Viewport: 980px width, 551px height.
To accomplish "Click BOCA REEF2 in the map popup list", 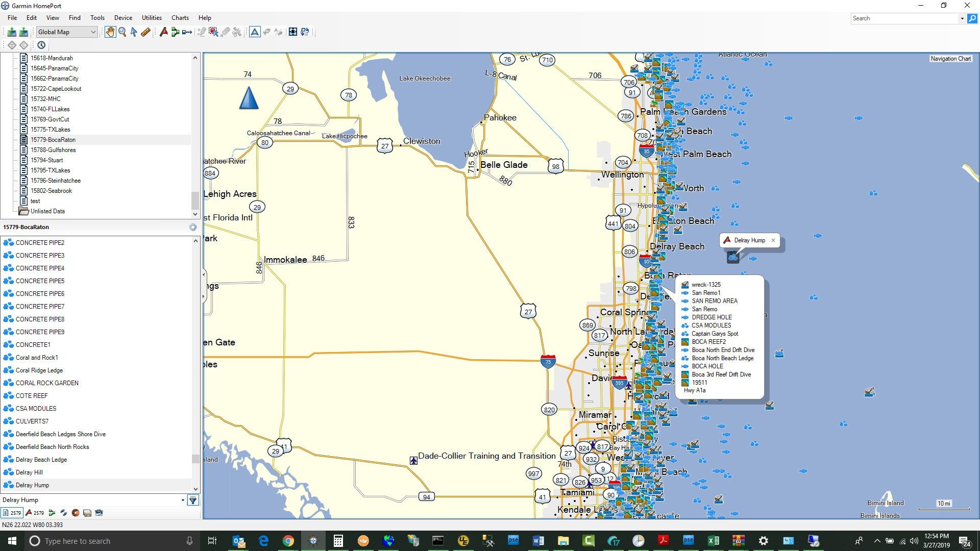I will tap(708, 342).
